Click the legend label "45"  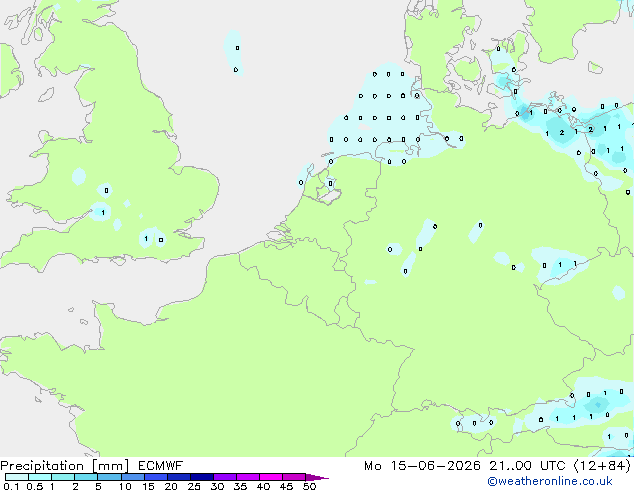pyautogui.click(x=286, y=486)
